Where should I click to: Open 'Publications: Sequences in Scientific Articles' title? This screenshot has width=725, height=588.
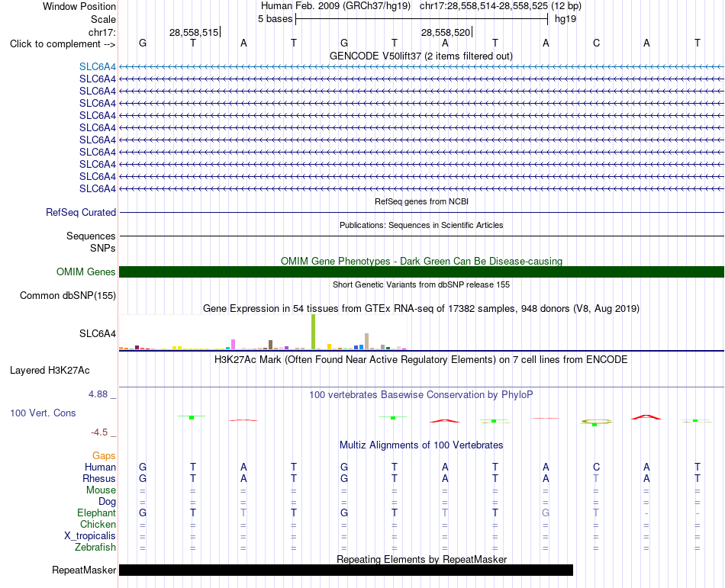click(421, 225)
